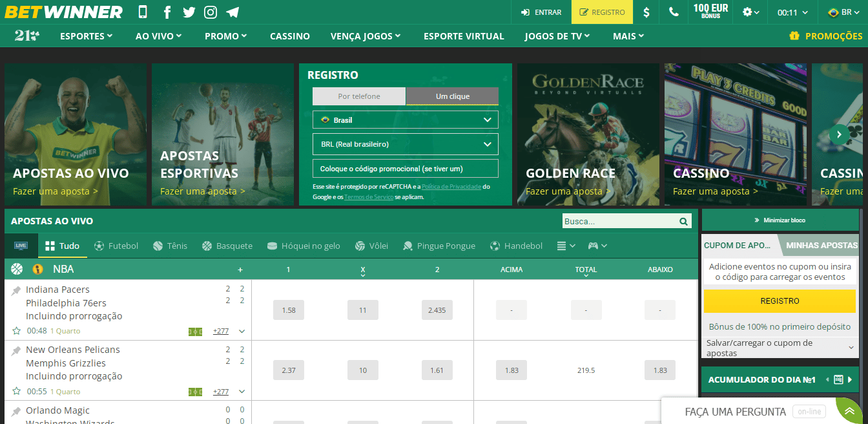Pin the Orlando Magic match
This screenshot has height=424, width=868.
pos(16,412)
